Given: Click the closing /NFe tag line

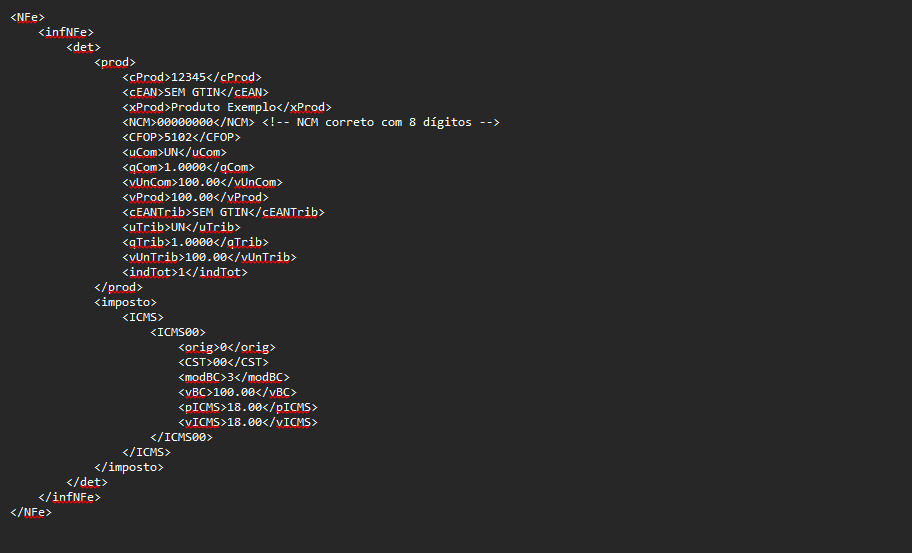Looking at the screenshot, I should click(x=31, y=513).
